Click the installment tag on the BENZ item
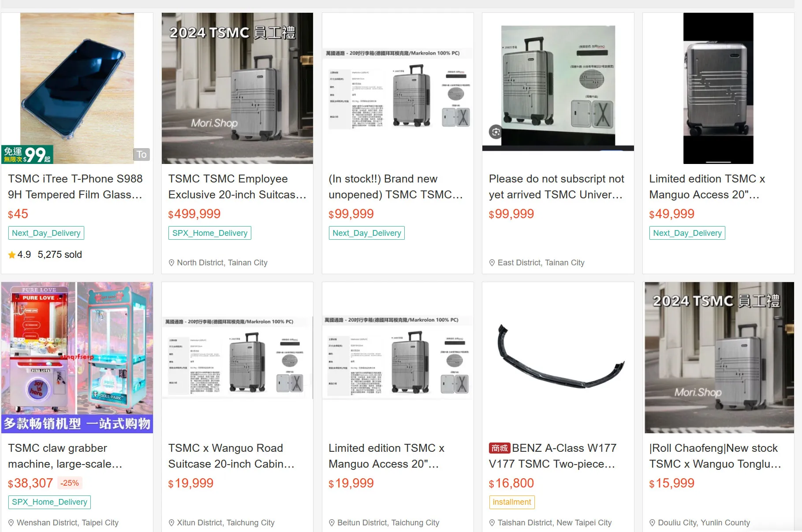802x532 pixels. (x=512, y=502)
